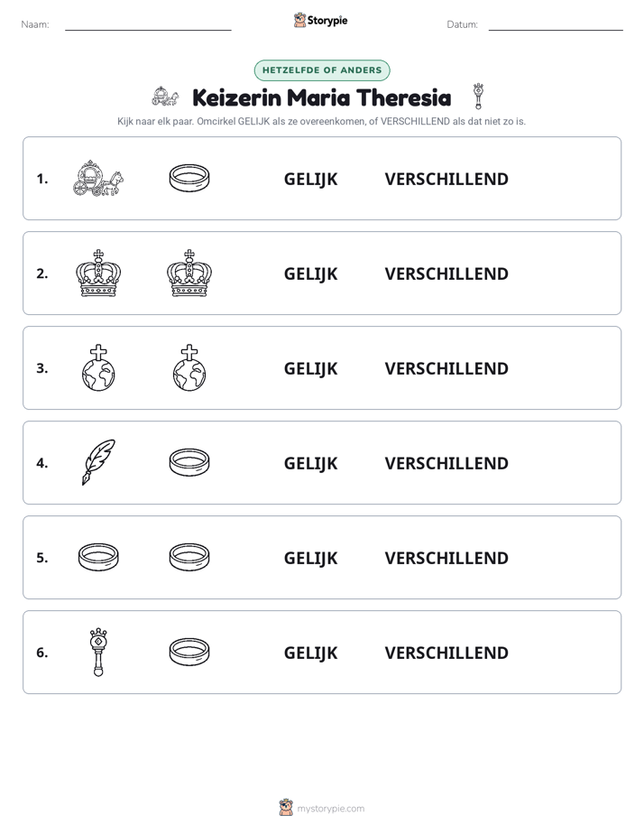The width and height of the screenshot is (644, 834).
Task: Click the scepter icon beside the title
Action: 478,97
